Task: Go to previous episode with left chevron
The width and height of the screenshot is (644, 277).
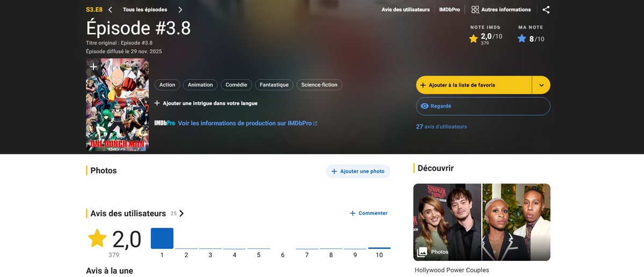Action: 110,10
